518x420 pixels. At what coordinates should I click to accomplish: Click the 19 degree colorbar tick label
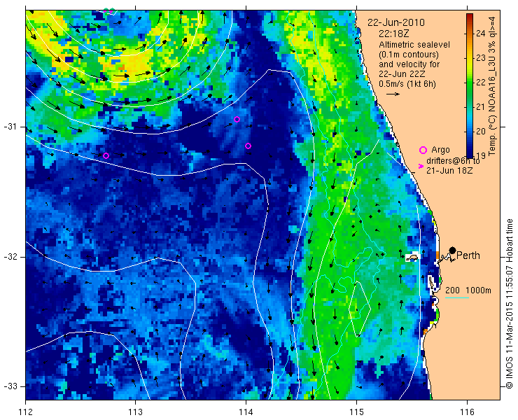click(x=481, y=155)
